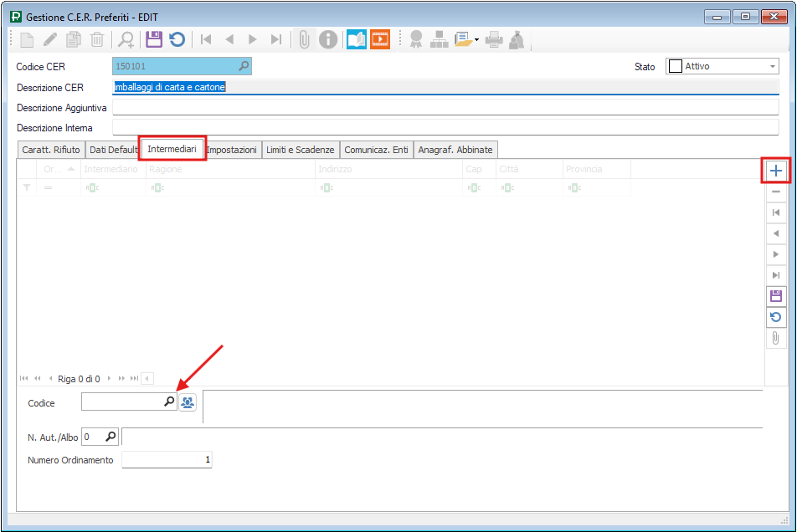Viewport: 797px width, 532px height.
Task: Click the blue Undo arrow in the top toolbar
Action: (177, 39)
